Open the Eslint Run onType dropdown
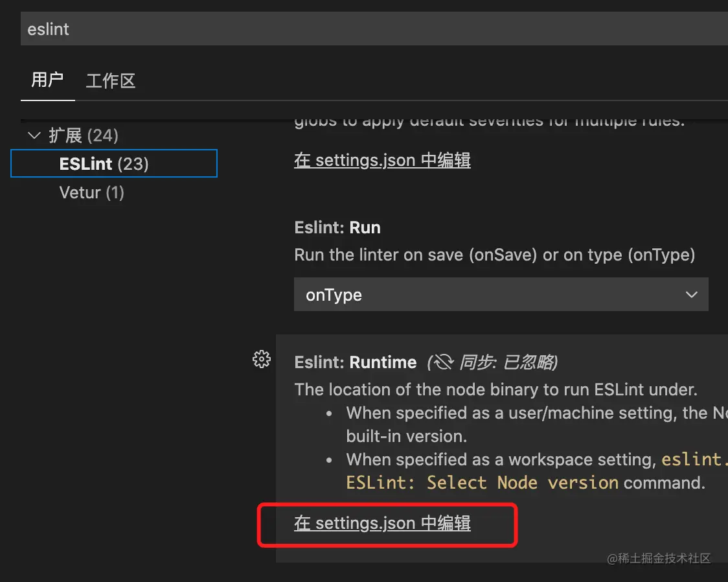This screenshot has height=582, width=728. tap(501, 294)
